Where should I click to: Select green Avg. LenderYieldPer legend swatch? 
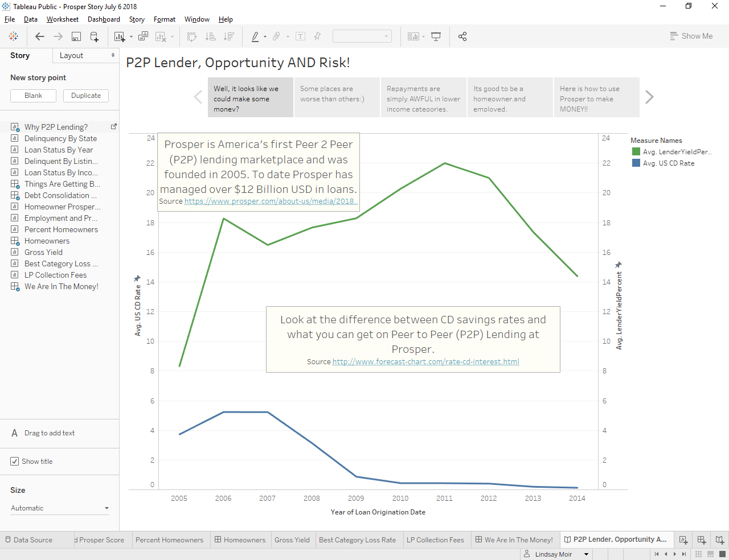[636, 151]
